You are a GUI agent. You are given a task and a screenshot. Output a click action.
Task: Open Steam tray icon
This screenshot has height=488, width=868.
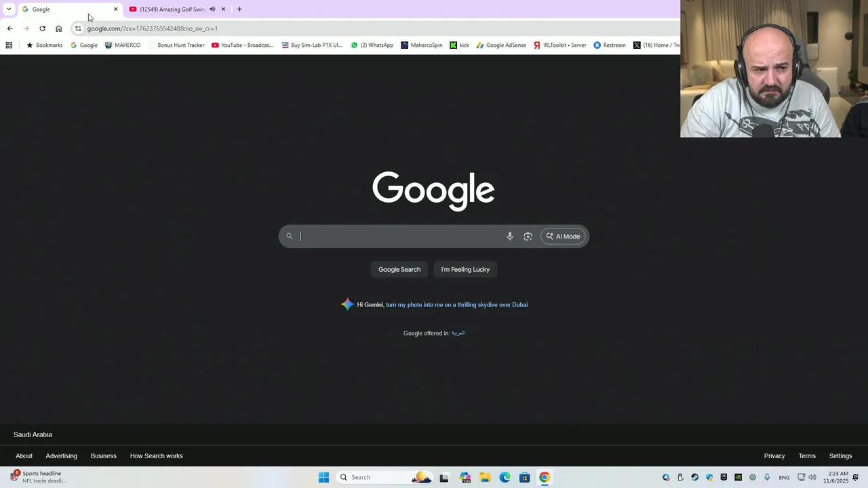(694, 477)
